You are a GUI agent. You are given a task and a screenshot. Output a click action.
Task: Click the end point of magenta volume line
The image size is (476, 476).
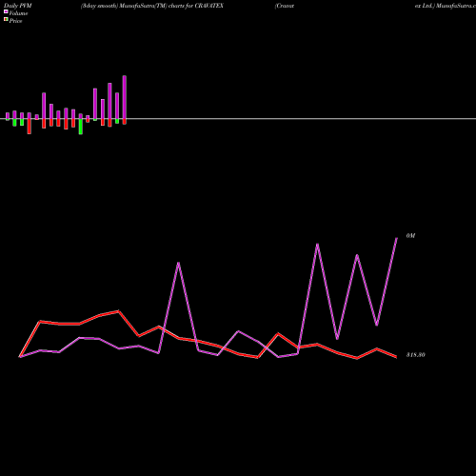pyautogui.click(x=397, y=238)
